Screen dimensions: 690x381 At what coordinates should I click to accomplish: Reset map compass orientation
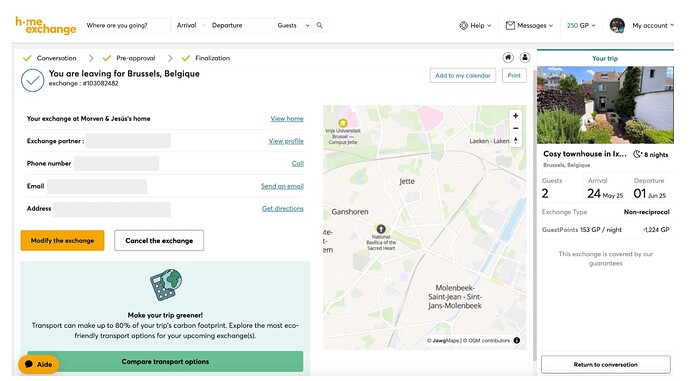click(515, 141)
